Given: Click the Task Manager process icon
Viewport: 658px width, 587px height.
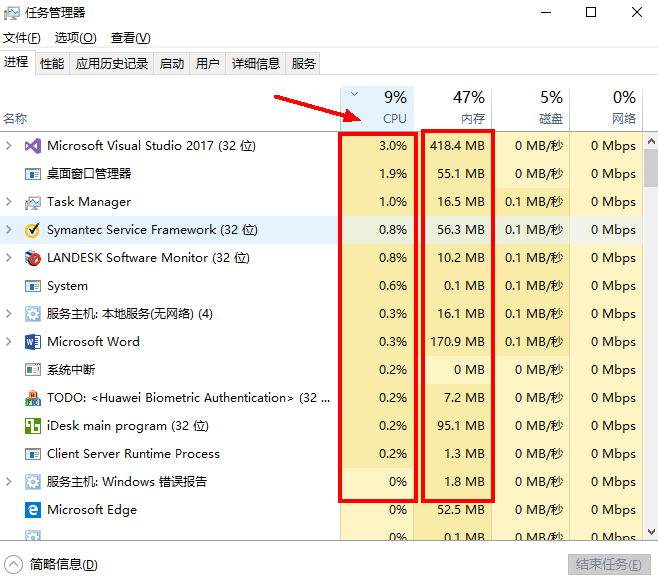Looking at the screenshot, I should click(32, 202).
